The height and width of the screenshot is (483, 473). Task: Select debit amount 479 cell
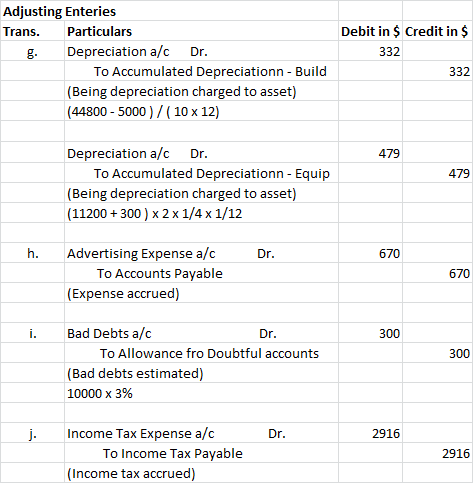pyautogui.click(x=370, y=153)
